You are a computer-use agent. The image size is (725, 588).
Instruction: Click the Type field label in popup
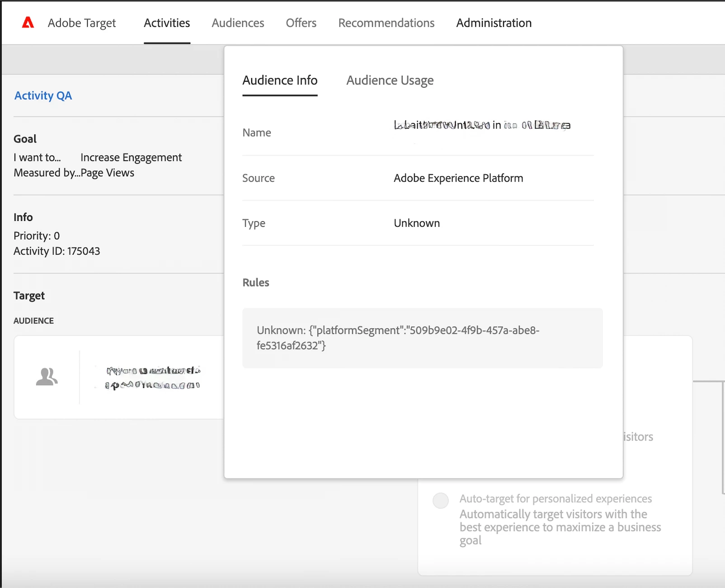pos(254,224)
